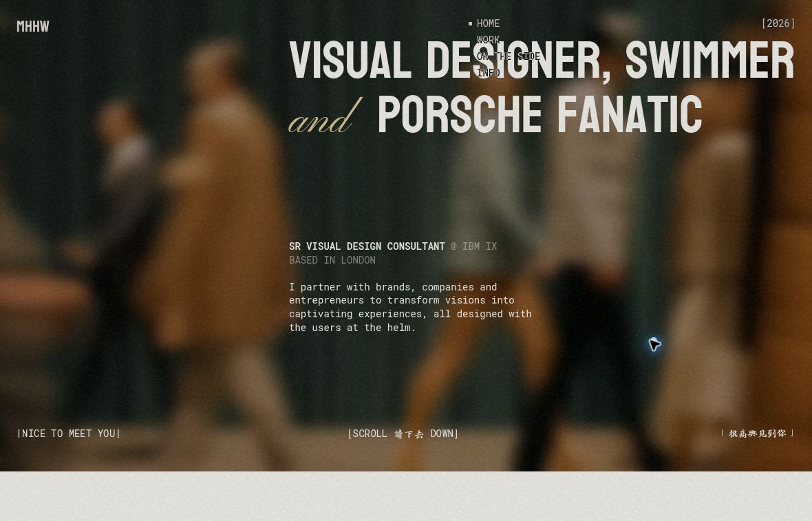Screen dimensions: 812x521
Task: Go to the ON THE SIDE page
Action: [x=508, y=56]
